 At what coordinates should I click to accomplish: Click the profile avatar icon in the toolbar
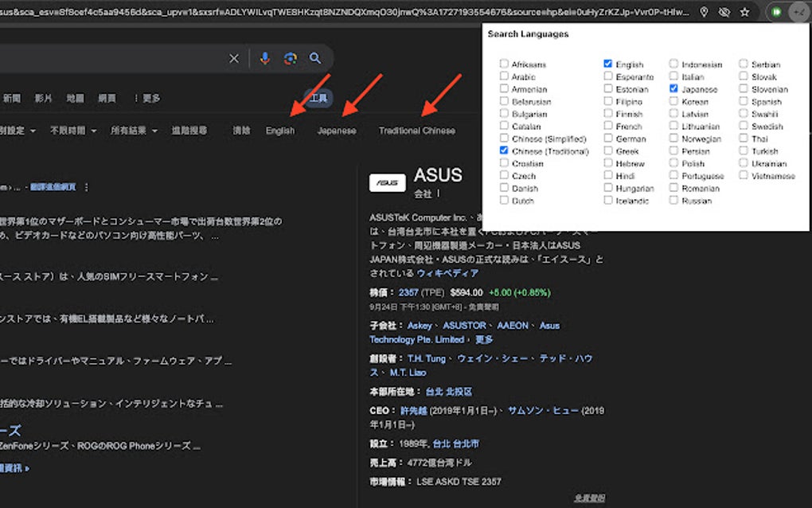pos(799,12)
